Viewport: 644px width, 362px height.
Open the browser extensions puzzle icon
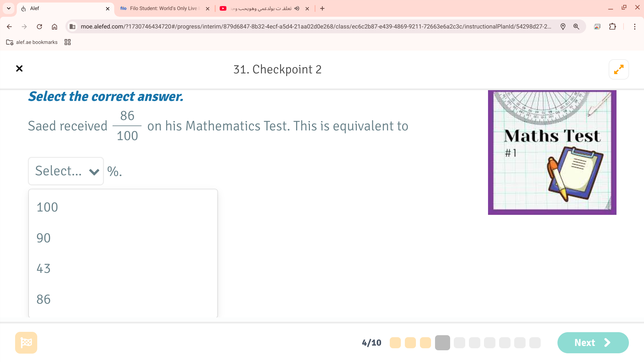[x=612, y=26]
